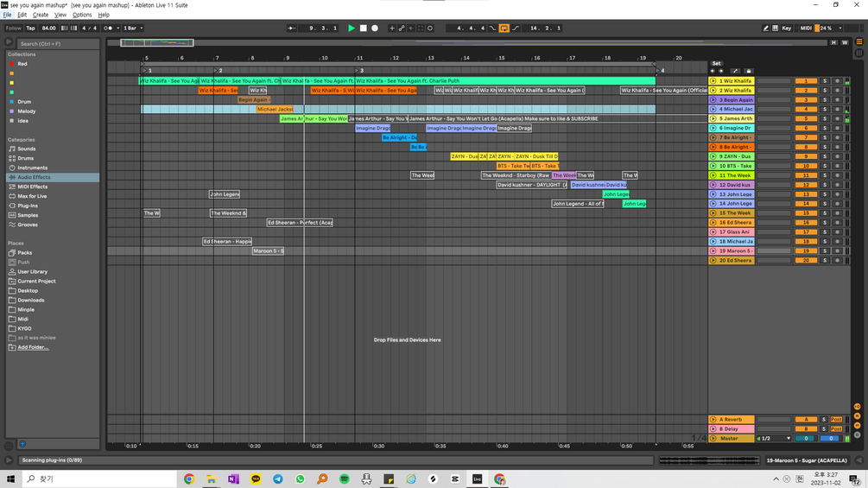Click the Arrangement Record button
Image resolution: width=868 pixels, height=488 pixels.
[375, 29]
